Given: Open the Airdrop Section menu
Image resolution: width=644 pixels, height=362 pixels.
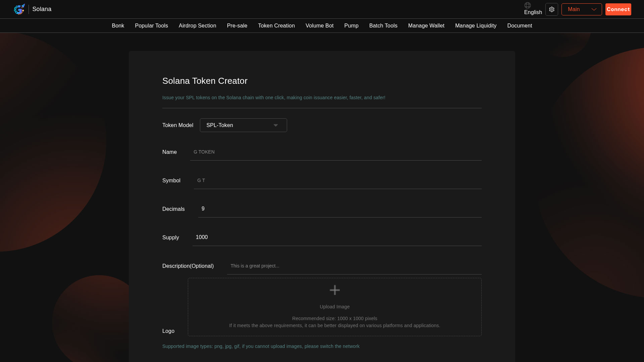Looking at the screenshot, I should point(198,26).
